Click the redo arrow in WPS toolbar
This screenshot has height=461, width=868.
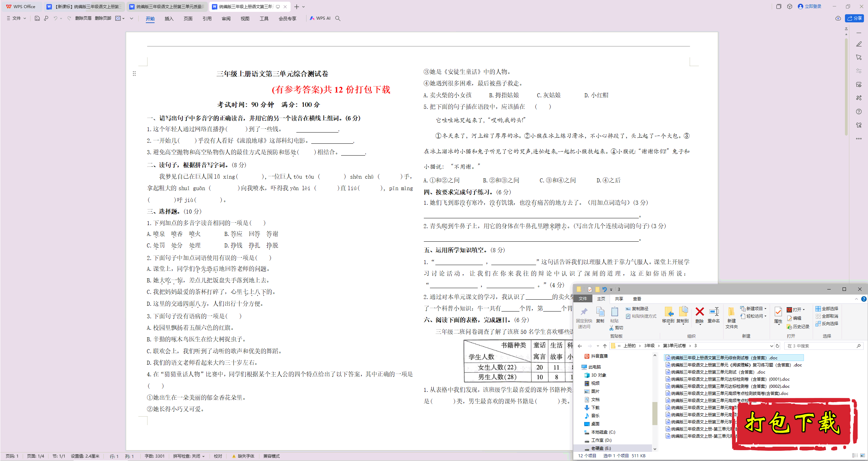click(x=69, y=18)
